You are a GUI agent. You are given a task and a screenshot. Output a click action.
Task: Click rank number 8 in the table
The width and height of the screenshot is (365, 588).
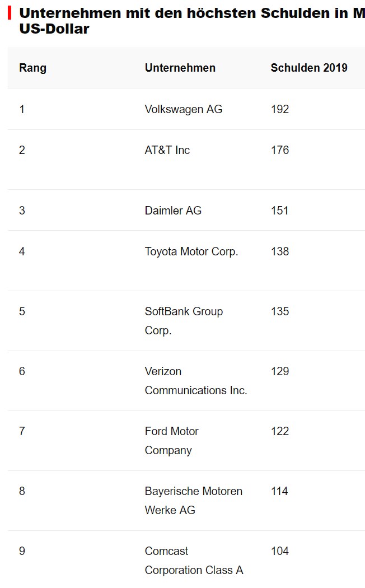[22, 491]
